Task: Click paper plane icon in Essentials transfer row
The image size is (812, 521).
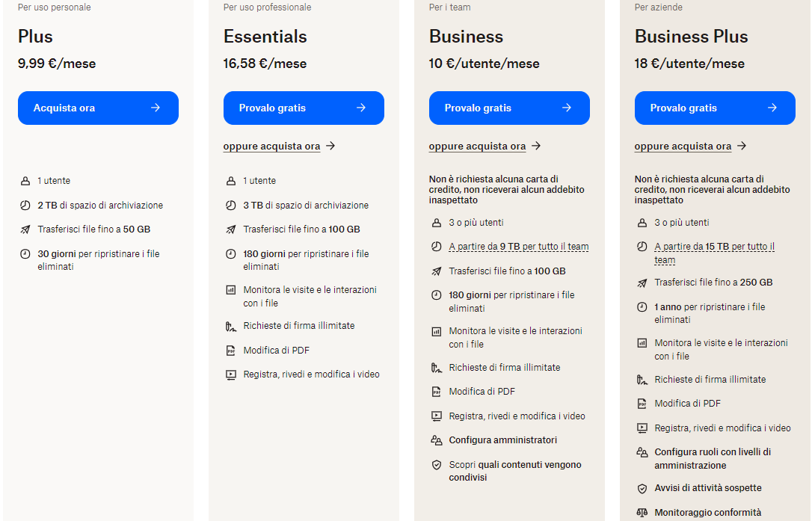Action: tap(231, 229)
